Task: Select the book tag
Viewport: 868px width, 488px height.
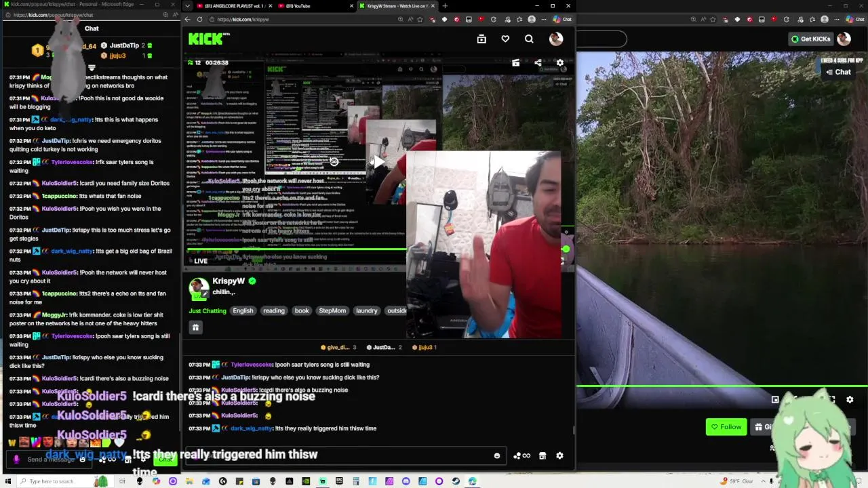Action: pyautogui.click(x=302, y=311)
